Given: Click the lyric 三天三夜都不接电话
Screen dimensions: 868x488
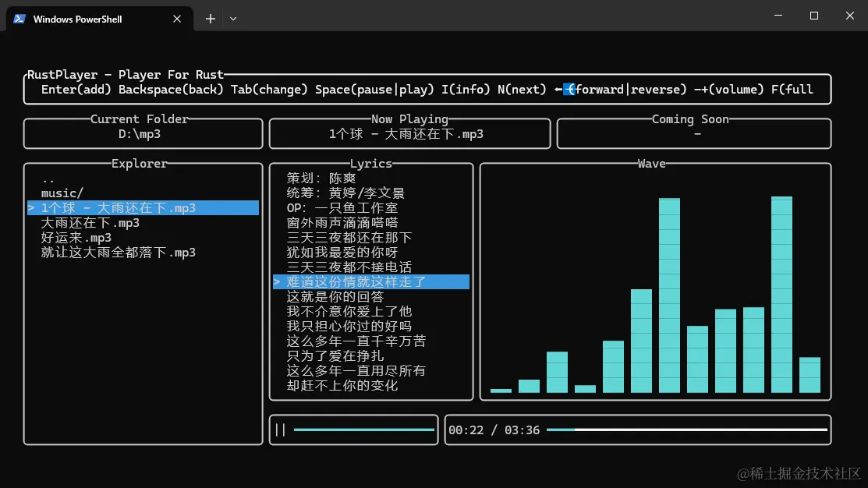Looking at the screenshot, I should (349, 267).
